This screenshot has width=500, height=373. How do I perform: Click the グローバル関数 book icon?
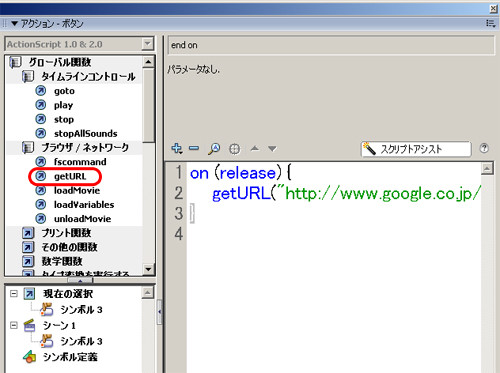click(x=15, y=62)
